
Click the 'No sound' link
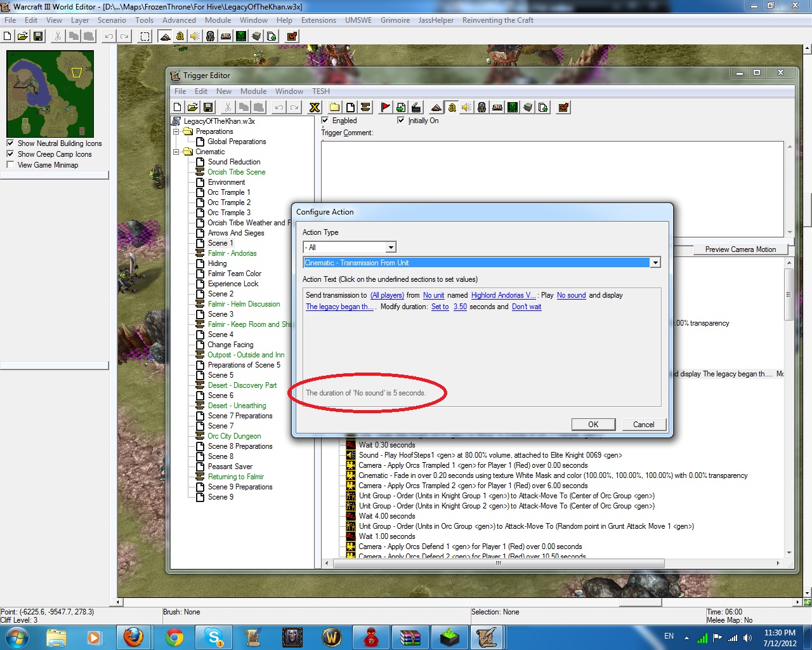(x=572, y=295)
